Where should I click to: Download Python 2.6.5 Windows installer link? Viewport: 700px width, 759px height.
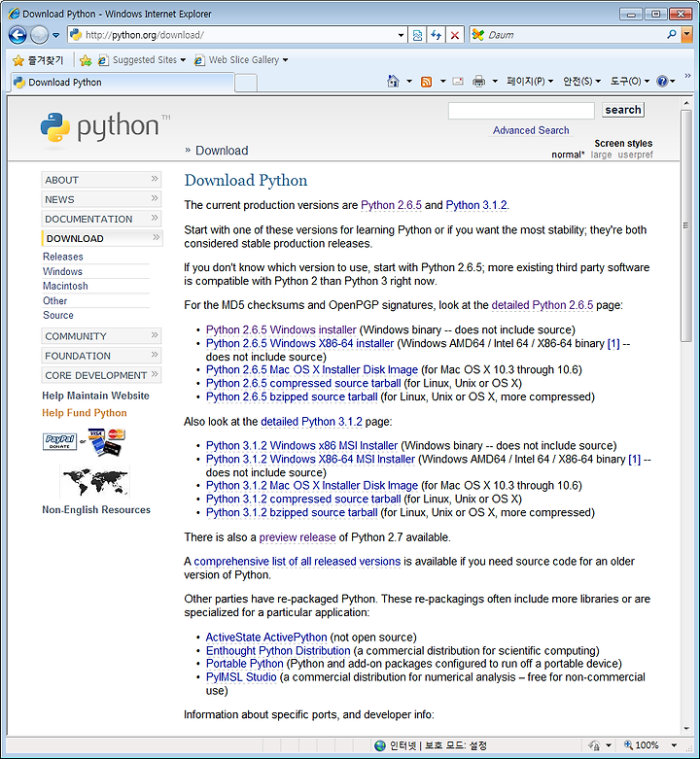coord(281,329)
